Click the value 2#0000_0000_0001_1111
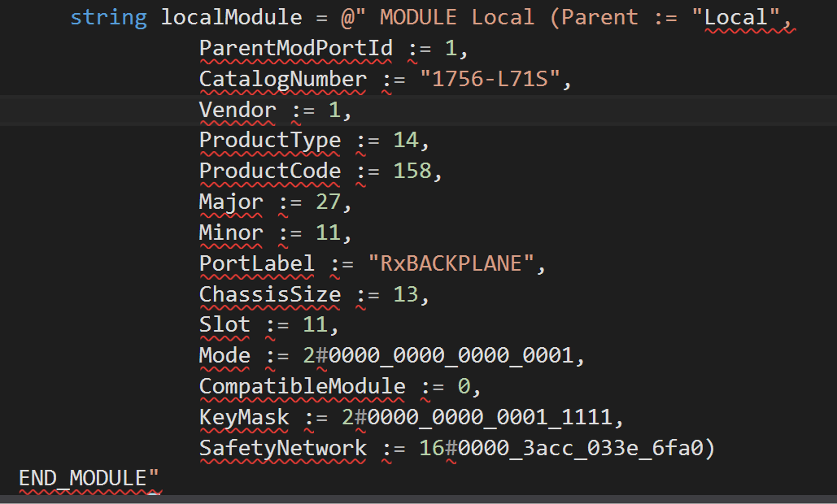Viewport: 837px width, 504px height. pyautogui.click(x=477, y=417)
